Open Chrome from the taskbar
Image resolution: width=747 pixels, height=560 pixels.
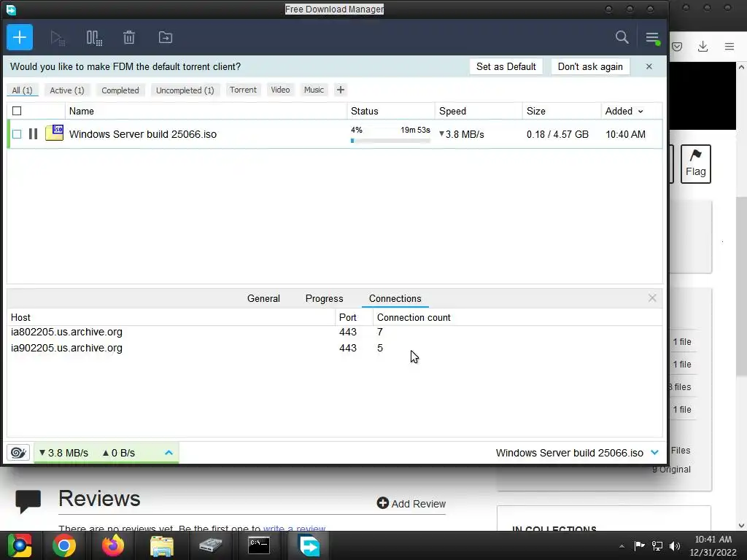pyautogui.click(x=64, y=545)
